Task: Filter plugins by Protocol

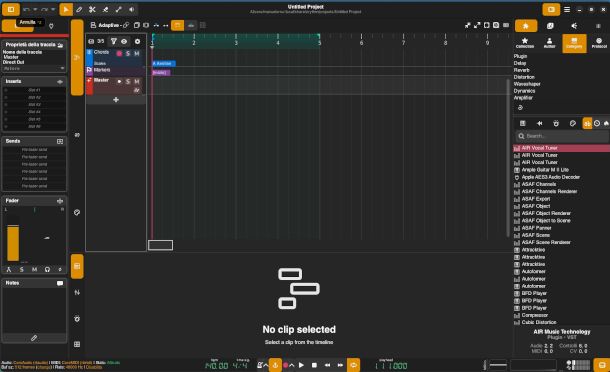Action: pyautogui.click(x=599, y=43)
